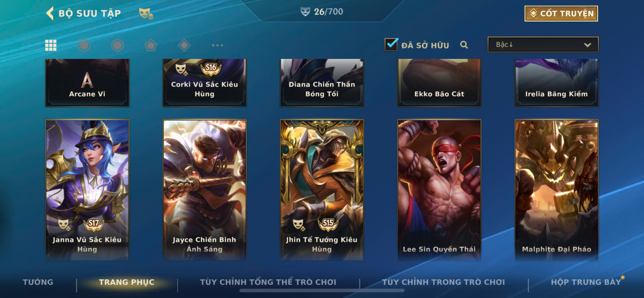Switch to Tùy Chỉnh Trong Trò Chơi tab

[443, 282]
